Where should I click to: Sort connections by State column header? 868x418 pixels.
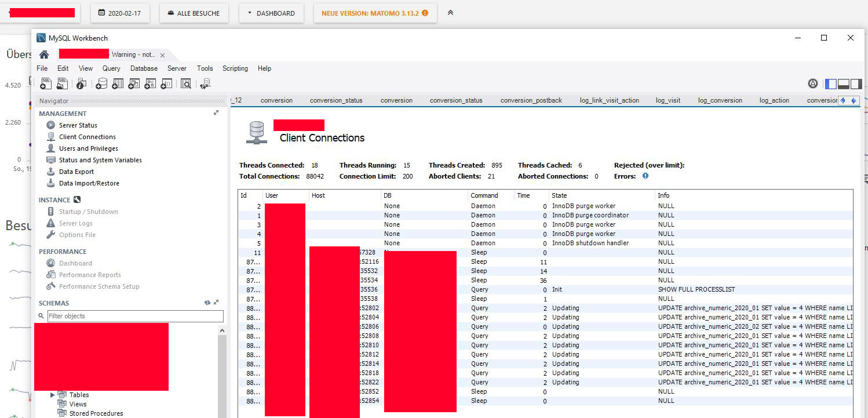(602, 195)
